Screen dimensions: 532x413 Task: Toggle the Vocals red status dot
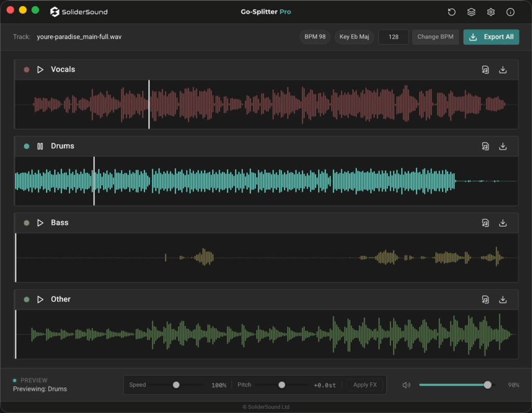point(26,70)
